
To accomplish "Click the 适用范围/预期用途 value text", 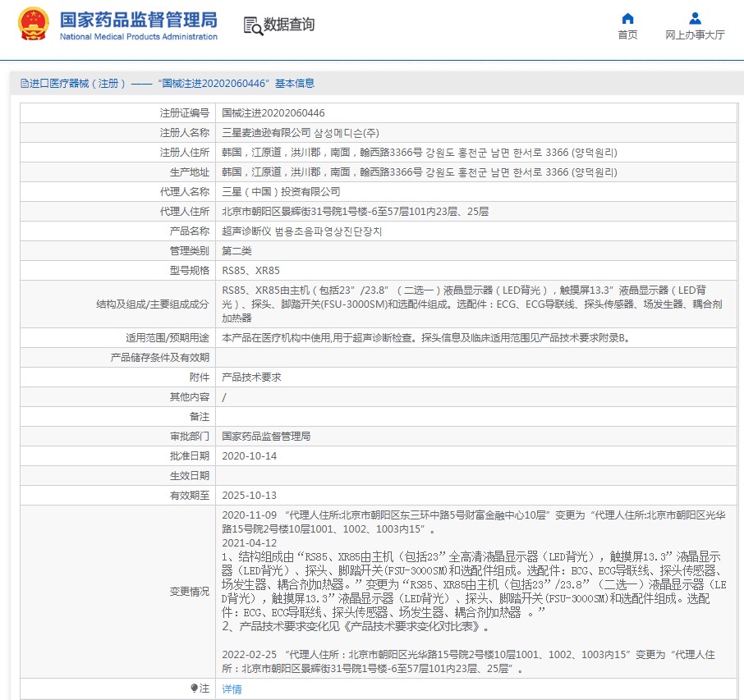I will pyautogui.click(x=425, y=337).
